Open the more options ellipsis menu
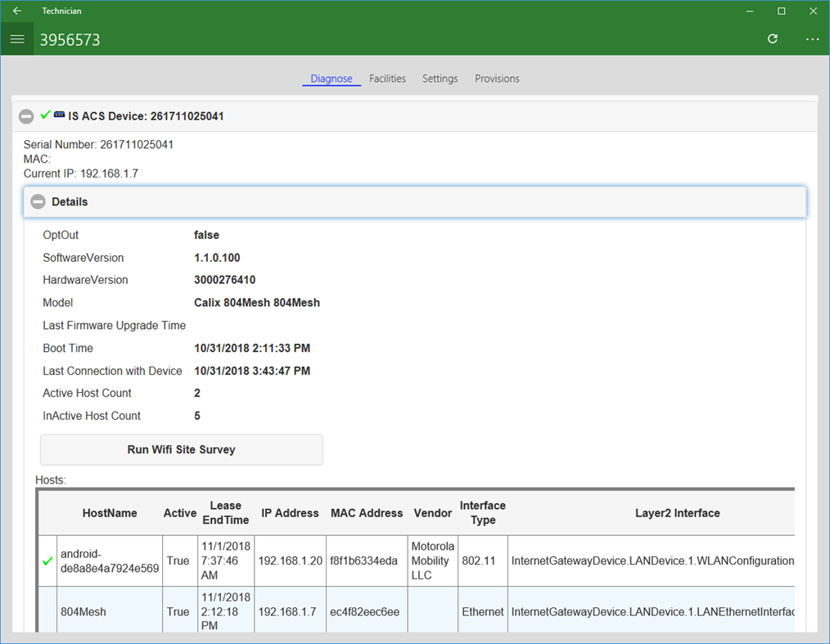Image resolution: width=830 pixels, height=644 pixels. click(812, 39)
